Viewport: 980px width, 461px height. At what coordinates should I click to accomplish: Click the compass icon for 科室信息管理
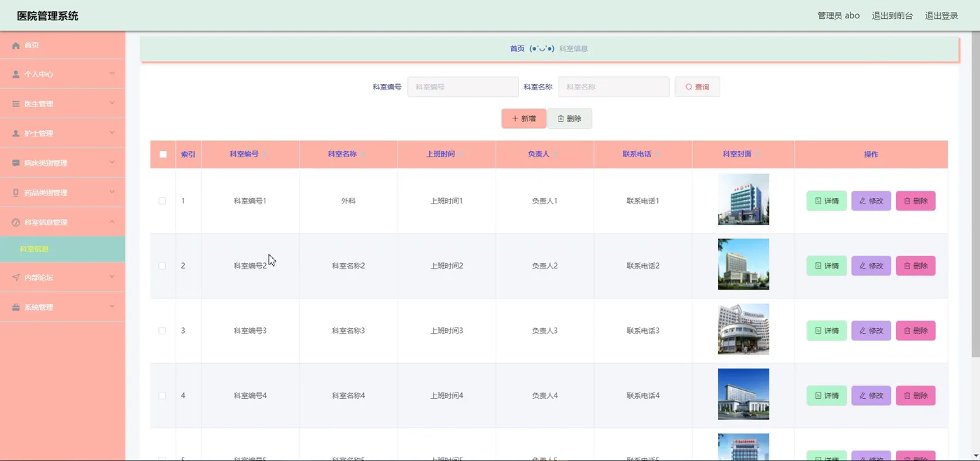point(16,222)
